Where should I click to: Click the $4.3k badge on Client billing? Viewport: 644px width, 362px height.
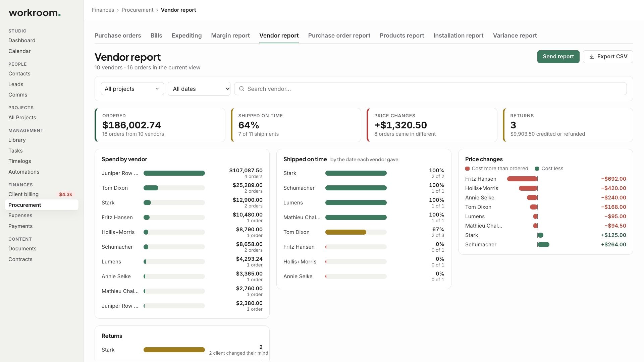click(65, 194)
